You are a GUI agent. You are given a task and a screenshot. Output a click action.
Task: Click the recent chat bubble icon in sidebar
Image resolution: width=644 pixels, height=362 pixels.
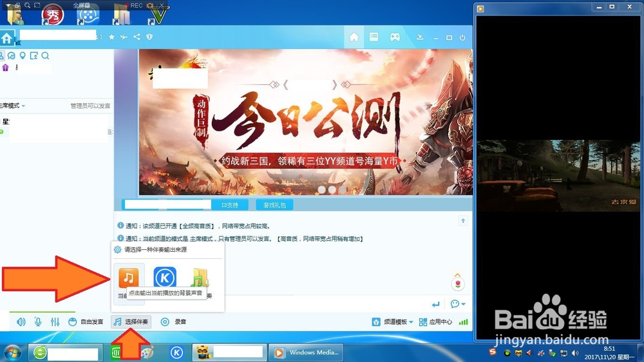[12, 55]
